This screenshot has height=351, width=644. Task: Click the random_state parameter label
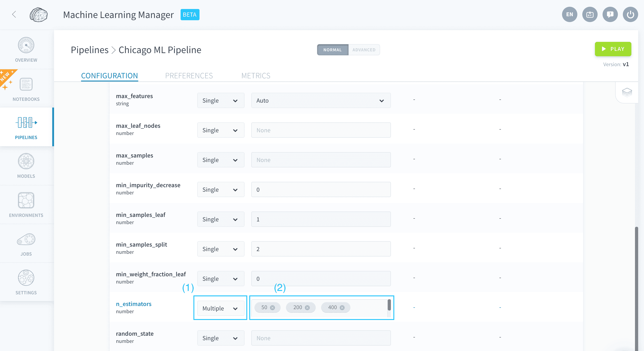[135, 334]
